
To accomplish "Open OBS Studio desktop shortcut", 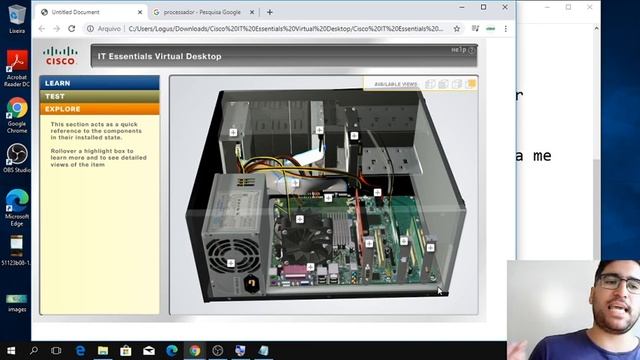I will pos(17,158).
